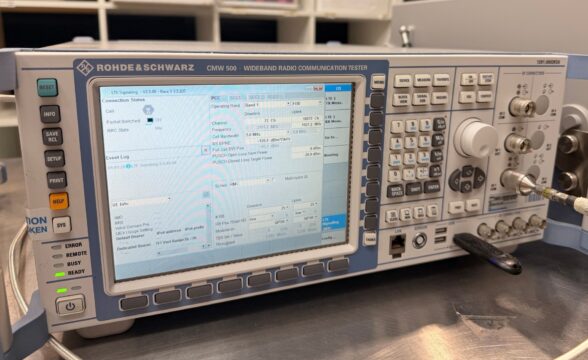Image resolution: width=588 pixels, height=360 pixels.
Task: Tap the WIZARD key
Action: (x=440, y=98)
